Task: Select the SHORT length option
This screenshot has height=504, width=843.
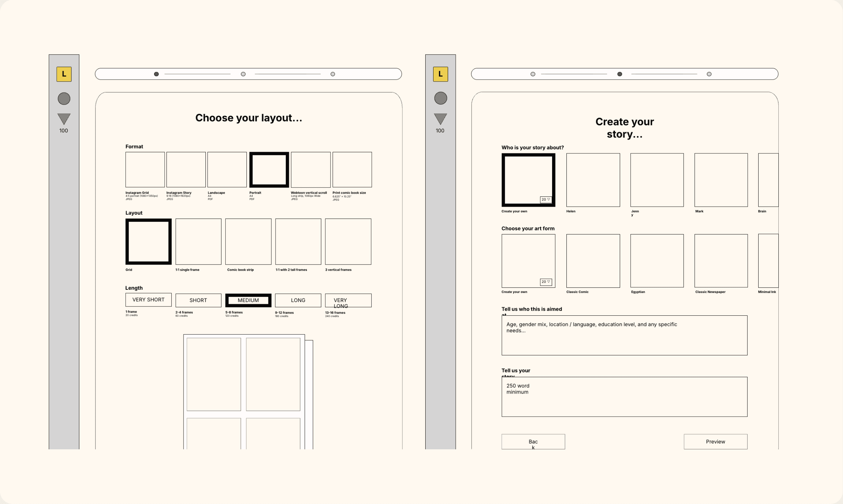Action: click(x=198, y=300)
